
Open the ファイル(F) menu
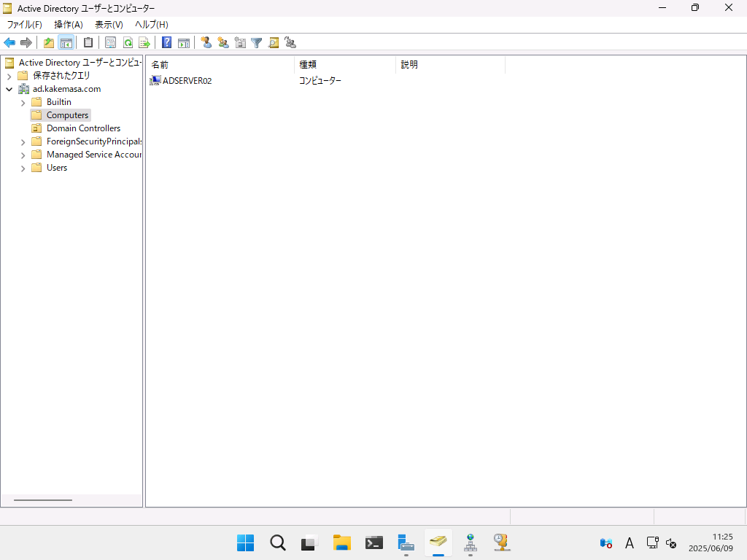coord(24,25)
